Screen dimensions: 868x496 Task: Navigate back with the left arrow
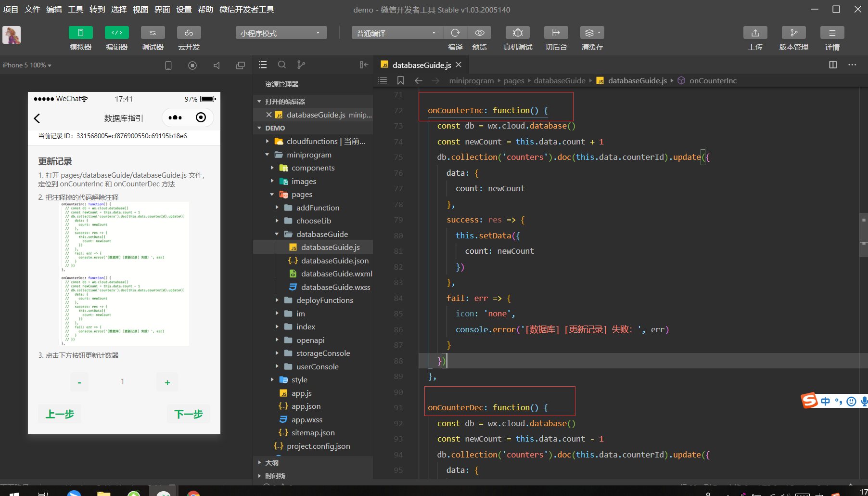418,80
